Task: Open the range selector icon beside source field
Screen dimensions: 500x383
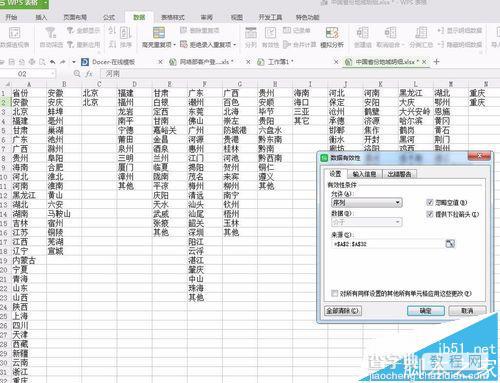Action: [x=450, y=244]
